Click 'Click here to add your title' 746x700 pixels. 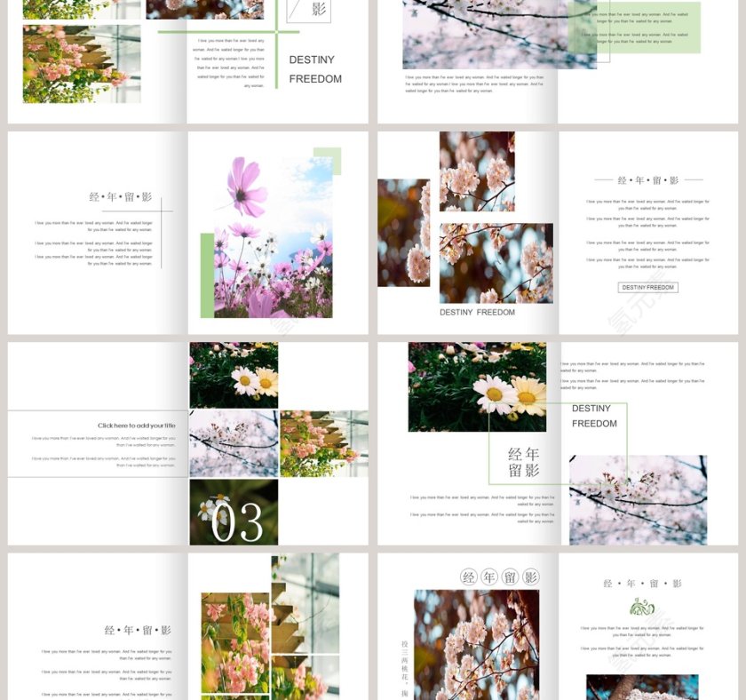tap(137, 426)
